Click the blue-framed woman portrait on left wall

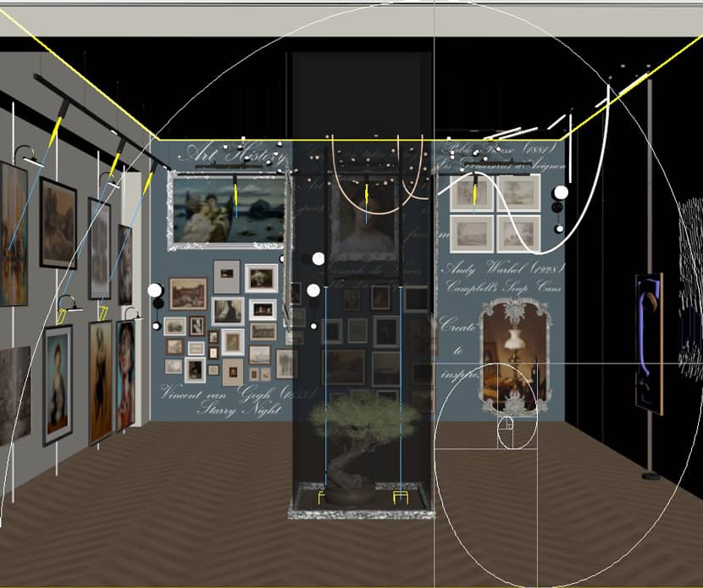coord(58,386)
